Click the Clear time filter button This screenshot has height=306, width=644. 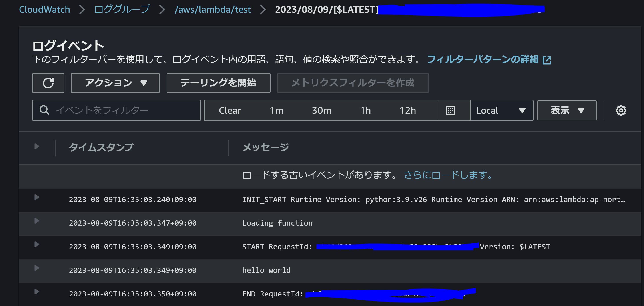230,110
